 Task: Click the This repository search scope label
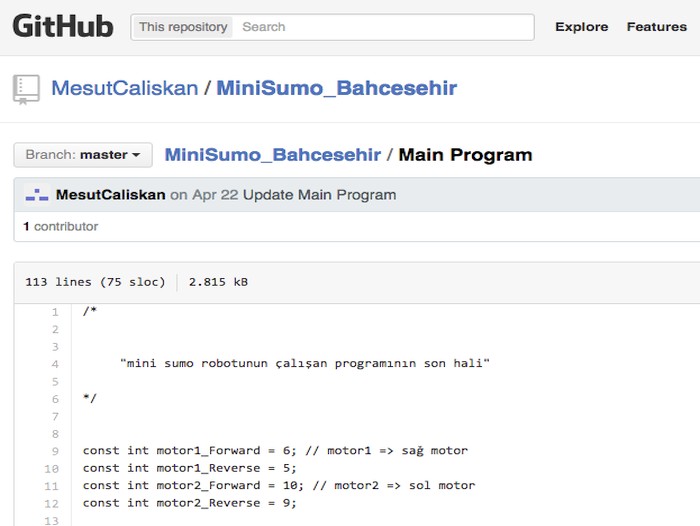click(183, 27)
